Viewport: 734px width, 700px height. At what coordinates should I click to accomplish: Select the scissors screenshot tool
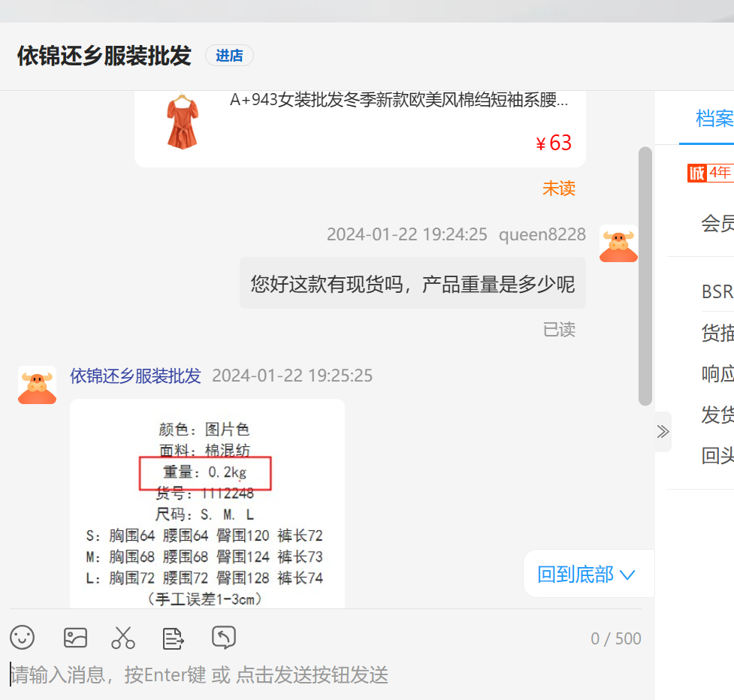pyautogui.click(x=123, y=638)
